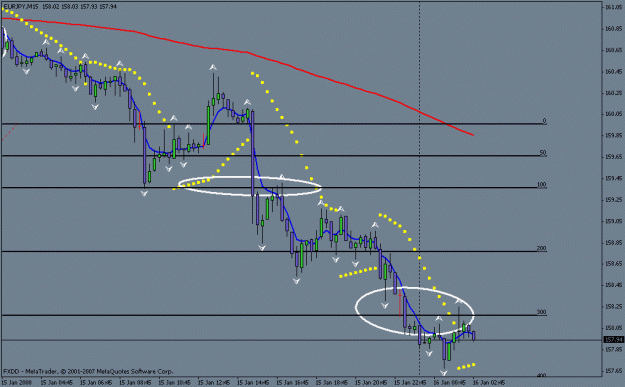Select the level label 200

[542, 248]
